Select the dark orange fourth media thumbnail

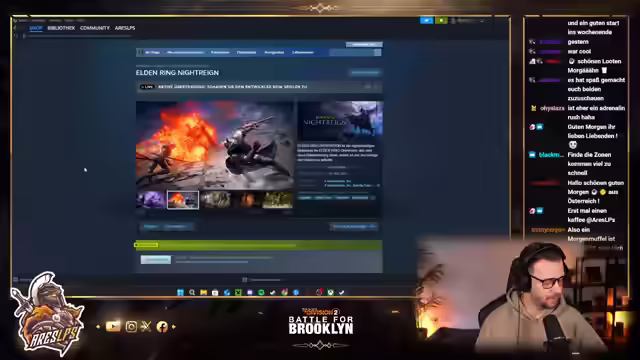[247, 200]
